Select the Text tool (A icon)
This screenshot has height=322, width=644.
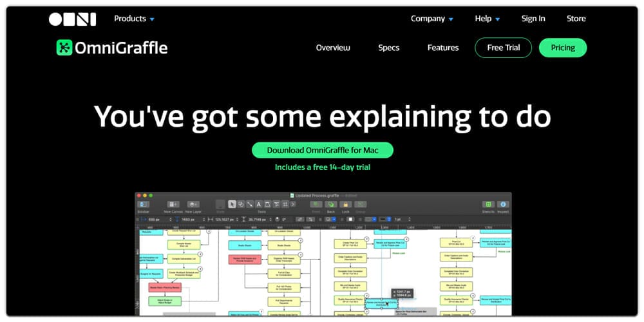[x=259, y=204]
